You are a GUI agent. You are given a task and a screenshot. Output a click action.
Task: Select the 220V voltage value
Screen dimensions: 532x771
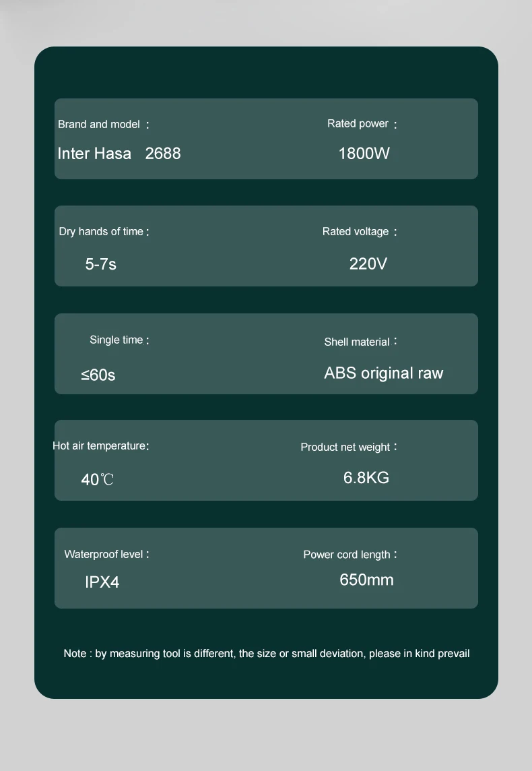pos(368,264)
